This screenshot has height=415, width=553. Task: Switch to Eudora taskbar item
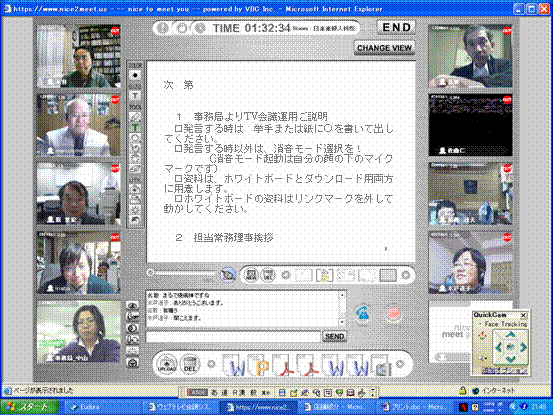tap(102, 407)
